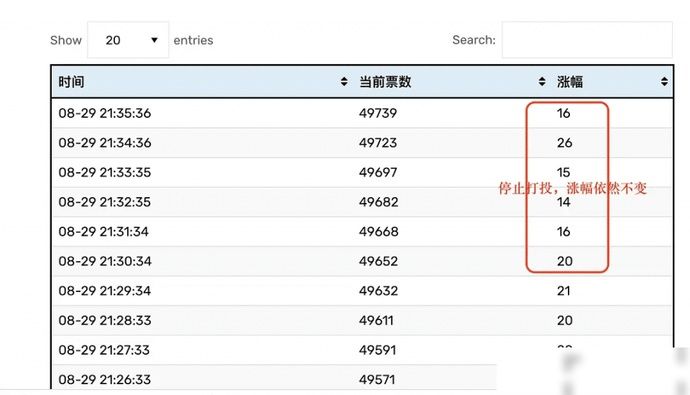Click 涨幅 value 21
Image resolution: width=690 pixels, height=395 pixels.
(x=564, y=291)
